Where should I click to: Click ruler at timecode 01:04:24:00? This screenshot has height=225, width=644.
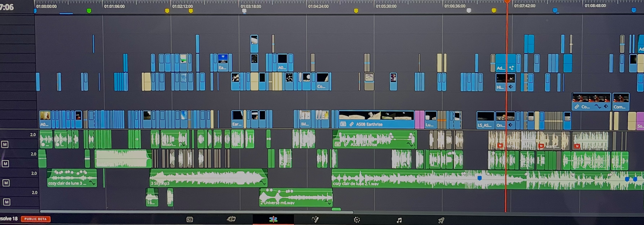coord(318,6)
